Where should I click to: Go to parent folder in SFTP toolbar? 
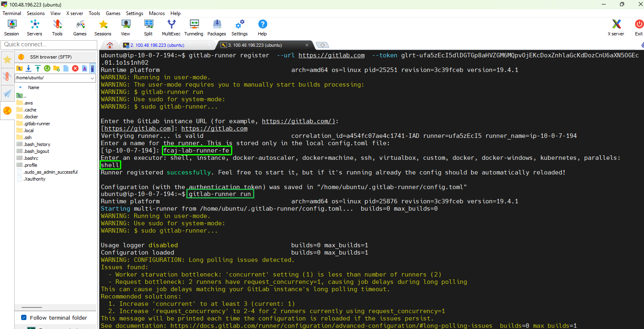pos(20,68)
